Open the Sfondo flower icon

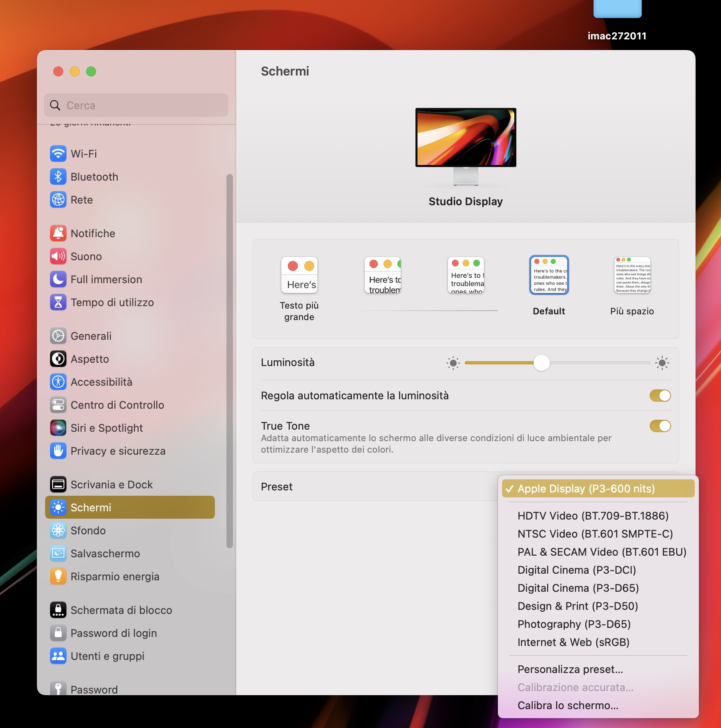[x=58, y=531]
